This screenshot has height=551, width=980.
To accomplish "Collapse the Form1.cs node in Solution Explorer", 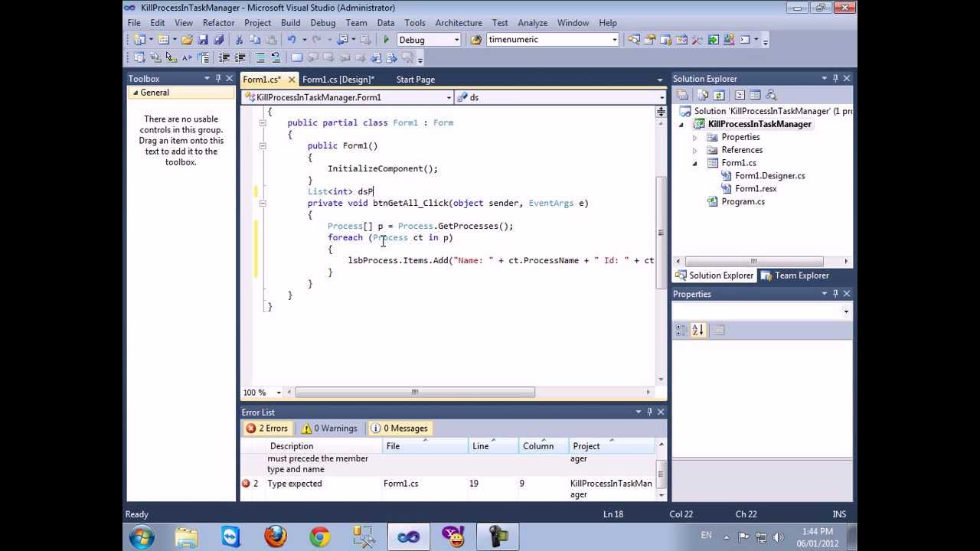I will 695,163.
